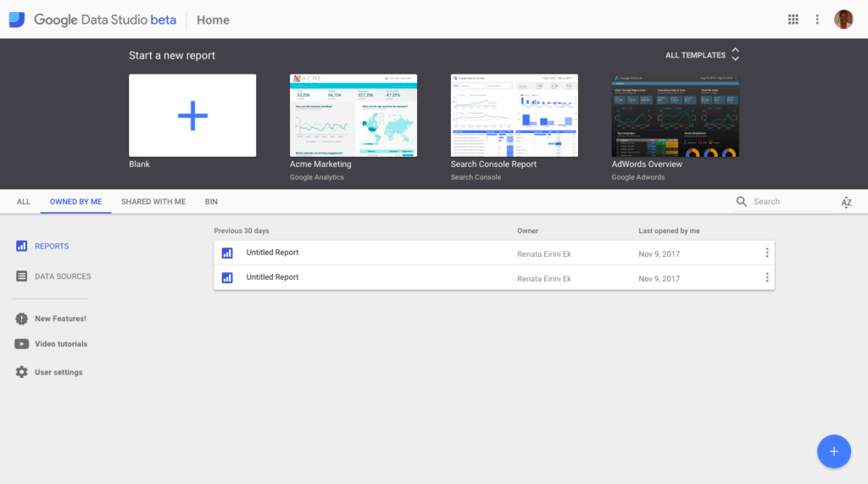Switch to the ALL tab
This screenshot has height=484, width=868.
(23, 202)
